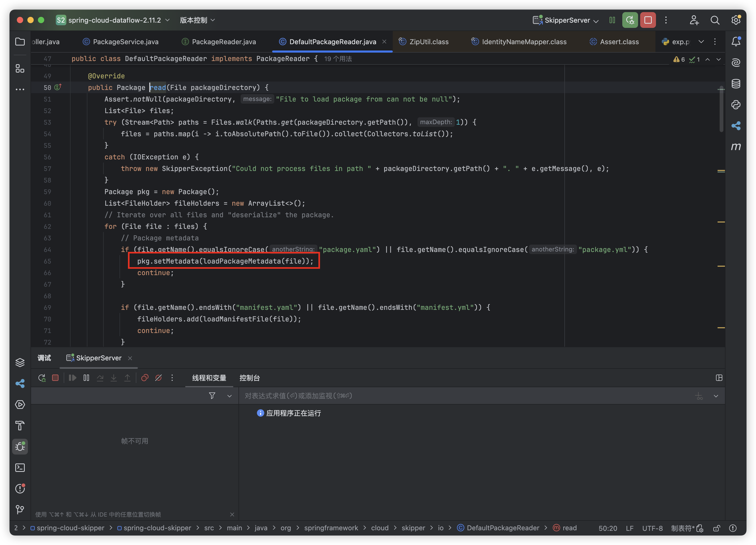
Task: Jump to previous highlighted error arrow
Action: click(x=708, y=59)
